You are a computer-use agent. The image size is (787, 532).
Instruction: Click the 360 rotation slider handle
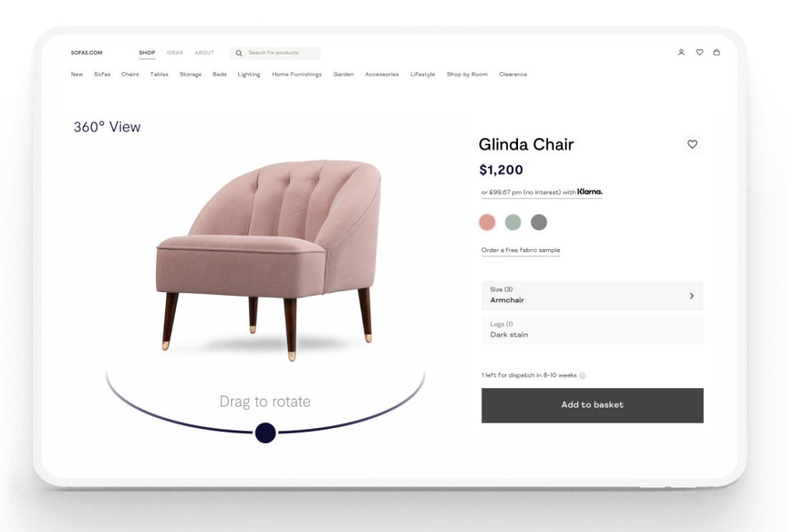point(265,433)
